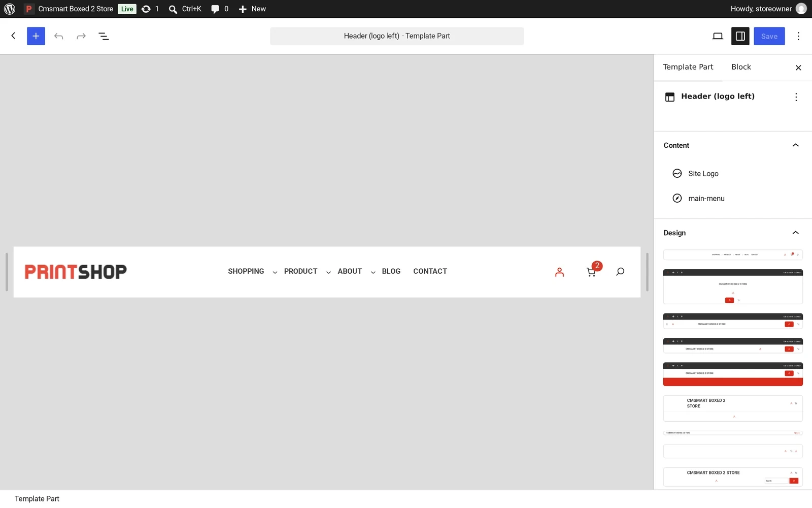The height and width of the screenshot is (508, 812).
Task: Click the account user icon in header
Action: (559, 272)
